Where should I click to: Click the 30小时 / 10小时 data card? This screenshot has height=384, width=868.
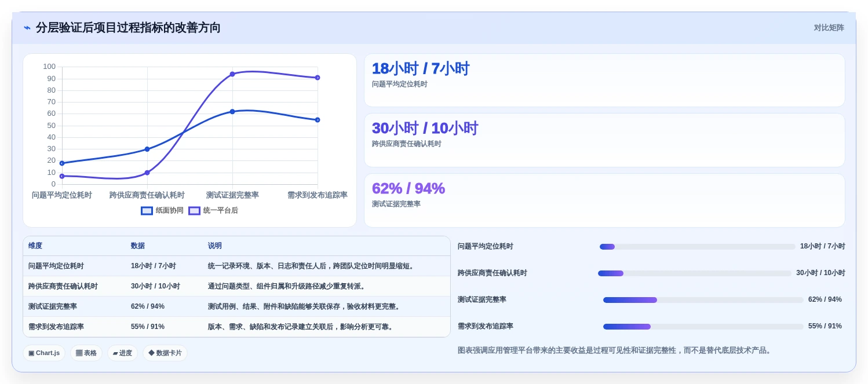pyautogui.click(x=604, y=140)
